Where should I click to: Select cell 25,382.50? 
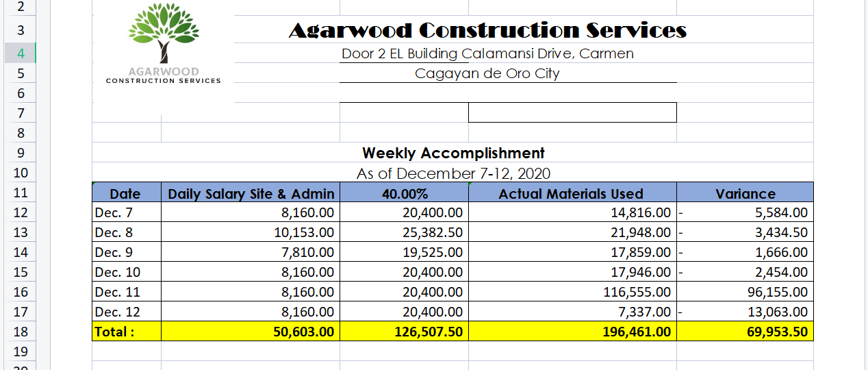pyautogui.click(x=405, y=232)
